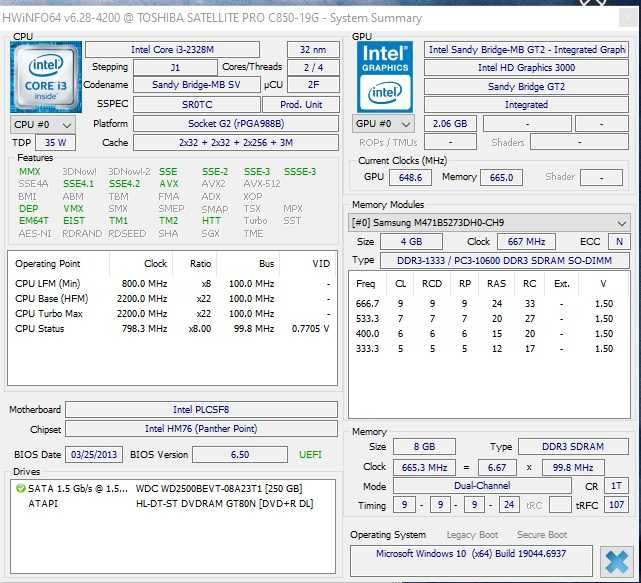
Task: Click the 0.7705 V VID value
Action: [310, 329]
